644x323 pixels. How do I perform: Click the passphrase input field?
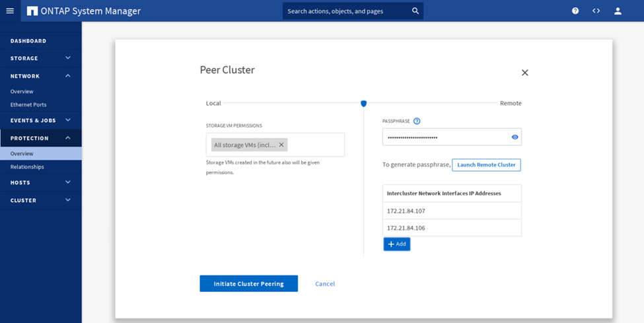pos(446,137)
